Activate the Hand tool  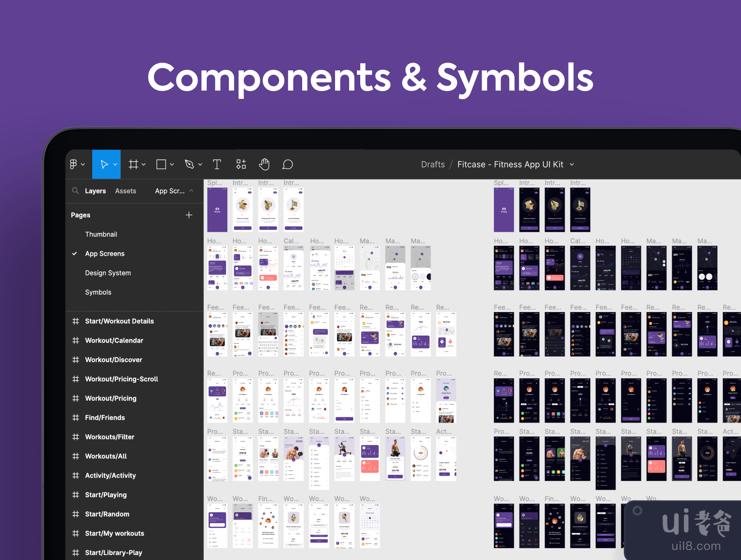coord(264,164)
